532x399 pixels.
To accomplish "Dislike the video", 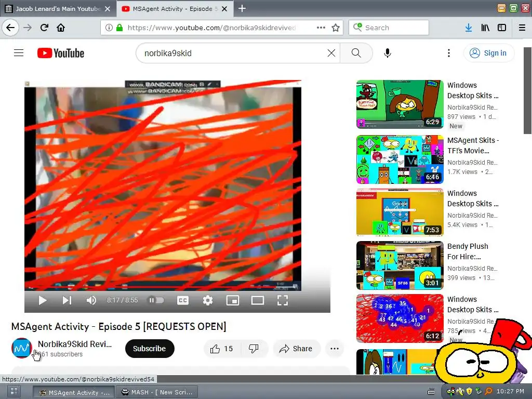I will point(254,349).
